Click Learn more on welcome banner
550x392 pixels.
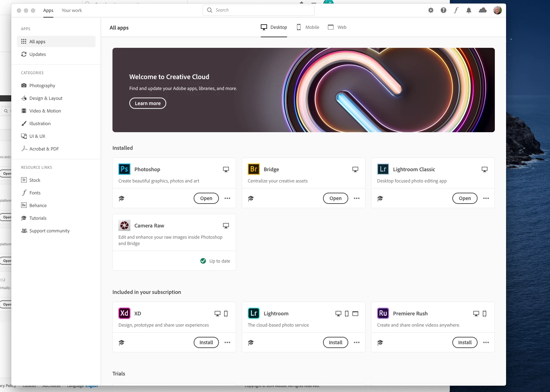point(148,103)
